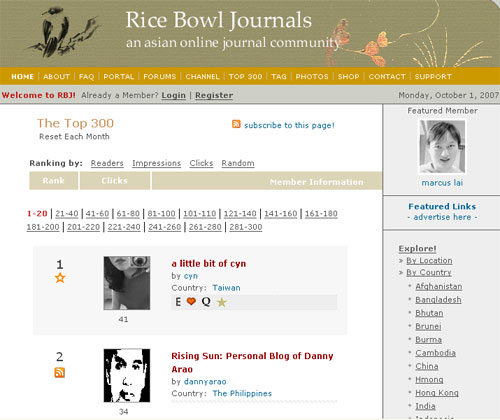
Task: Rank by Clicks link
Action: 201,163
